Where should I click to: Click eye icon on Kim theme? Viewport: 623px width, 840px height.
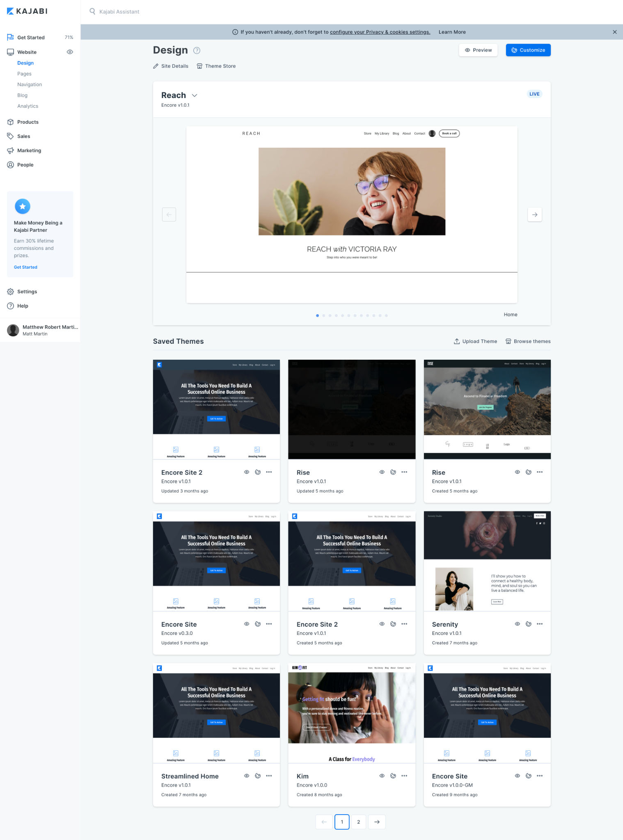pos(382,776)
